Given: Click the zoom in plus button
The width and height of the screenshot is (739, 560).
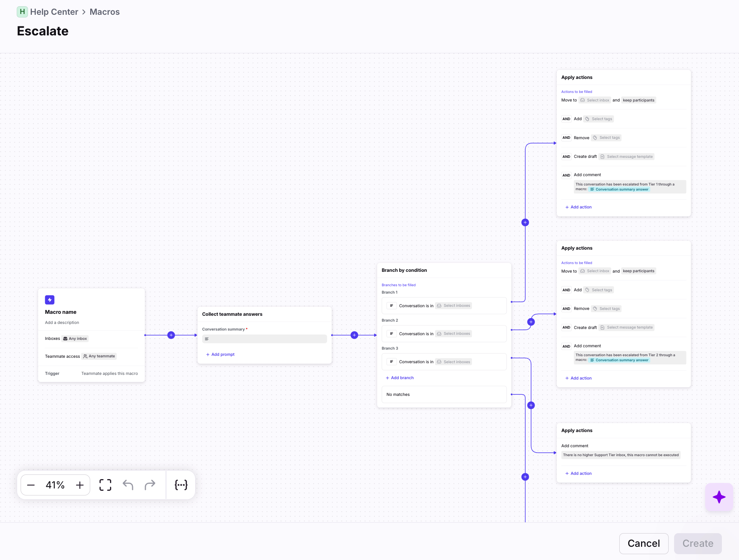Looking at the screenshot, I should (x=80, y=485).
